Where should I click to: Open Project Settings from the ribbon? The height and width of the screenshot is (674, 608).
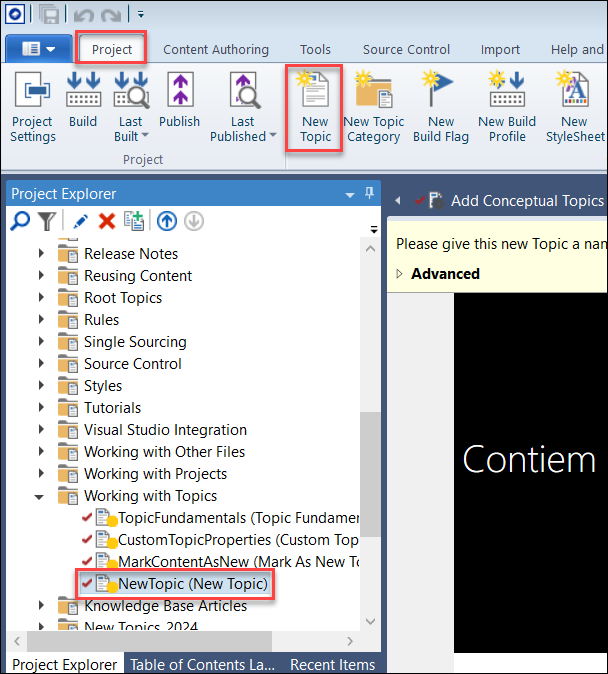click(33, 107)
